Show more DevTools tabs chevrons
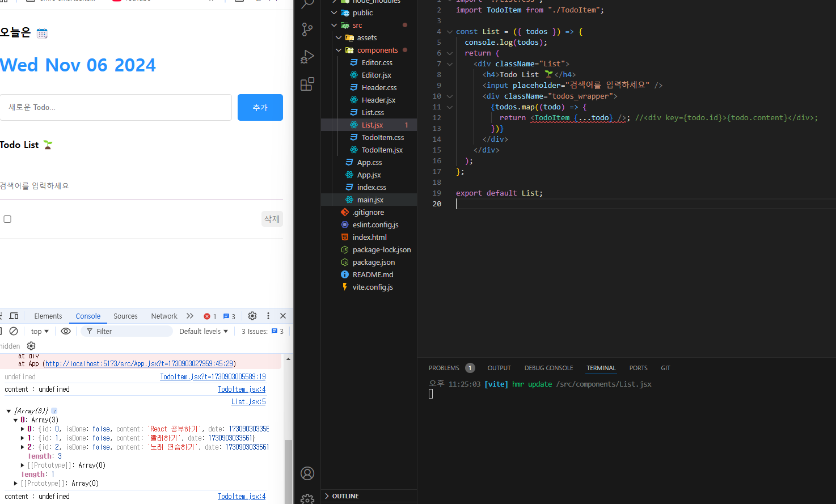Image resolution: width=836 pixels, height=504 pixels. pos(190,316)
